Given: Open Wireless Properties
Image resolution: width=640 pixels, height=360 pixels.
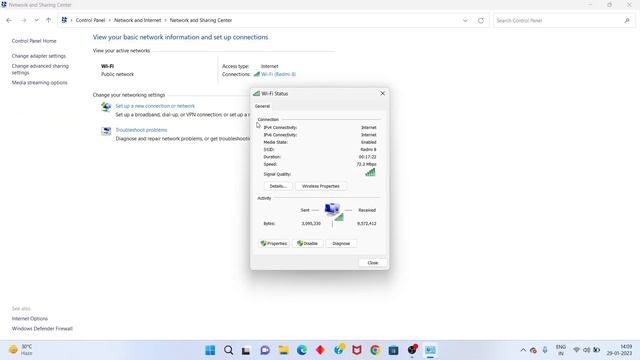Looking at the screenshot, I should (321, 186).
